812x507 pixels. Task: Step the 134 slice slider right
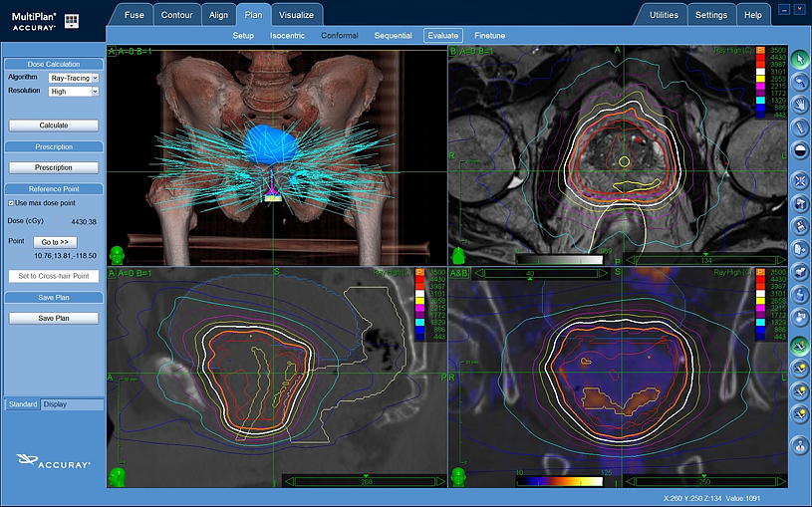click(x=781, y=260)
